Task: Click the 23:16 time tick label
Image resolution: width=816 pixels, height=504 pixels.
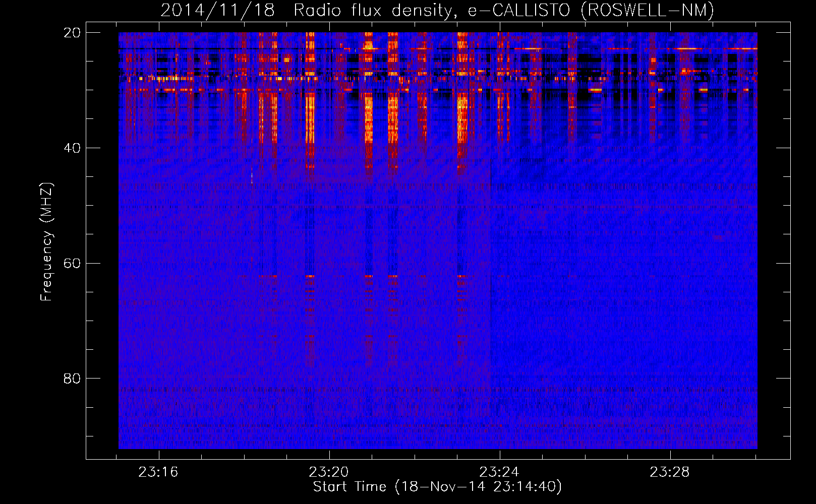Action: point(158,472)
